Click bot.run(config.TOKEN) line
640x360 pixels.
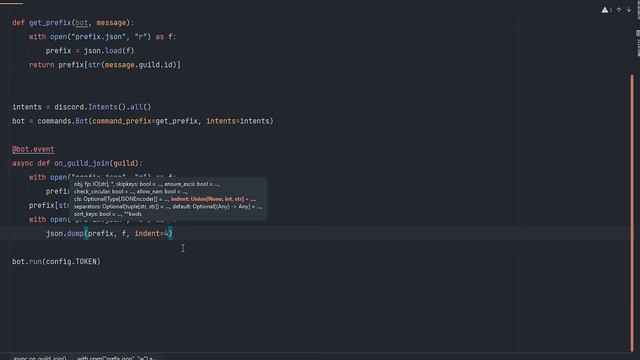56,262
